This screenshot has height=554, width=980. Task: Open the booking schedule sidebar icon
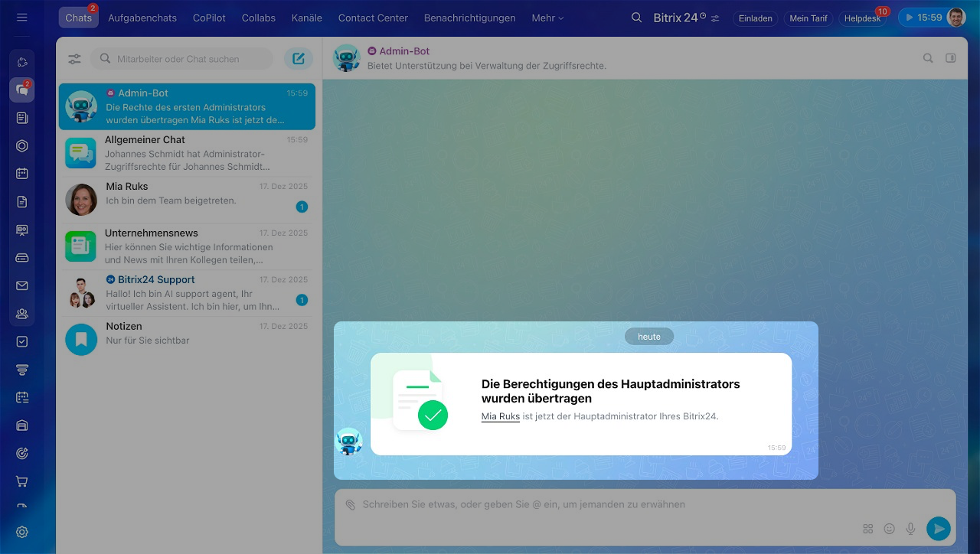pyautogui.click(x=21, y=398)
